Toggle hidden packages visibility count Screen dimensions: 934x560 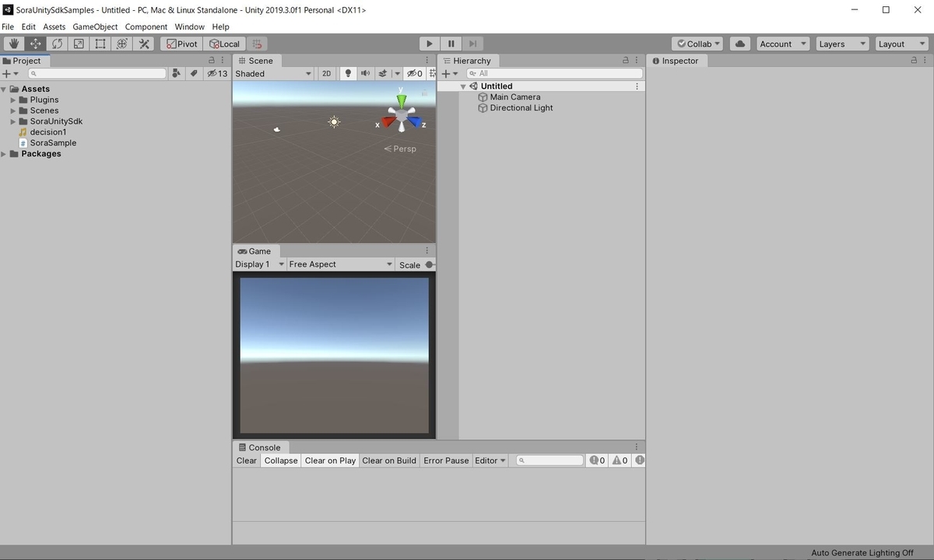(216, 73)
